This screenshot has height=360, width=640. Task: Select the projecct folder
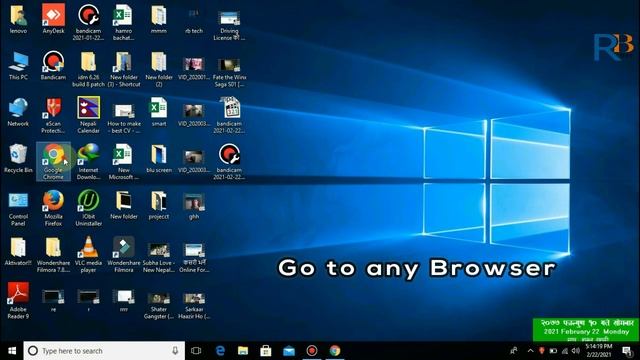(x=159, y=206)
